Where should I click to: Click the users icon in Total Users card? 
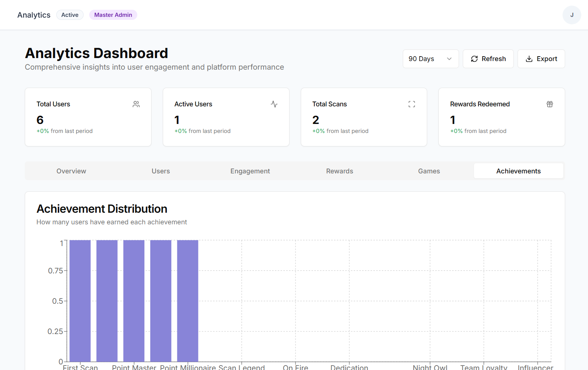136,104
